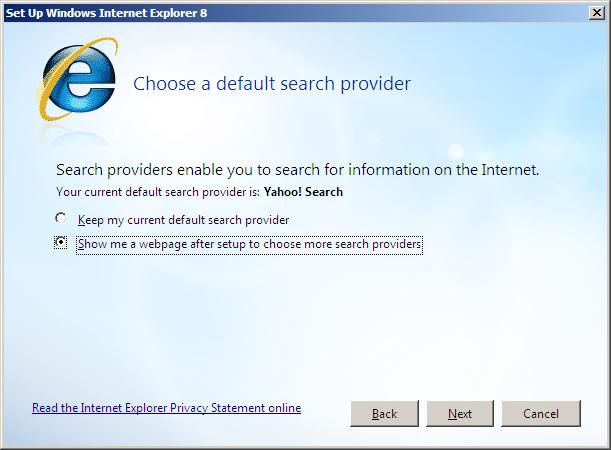Go to the next setup step
Image resolution: width=611 pixels, height=450 pixels.
pyautogui.click(x=460, y=413)
